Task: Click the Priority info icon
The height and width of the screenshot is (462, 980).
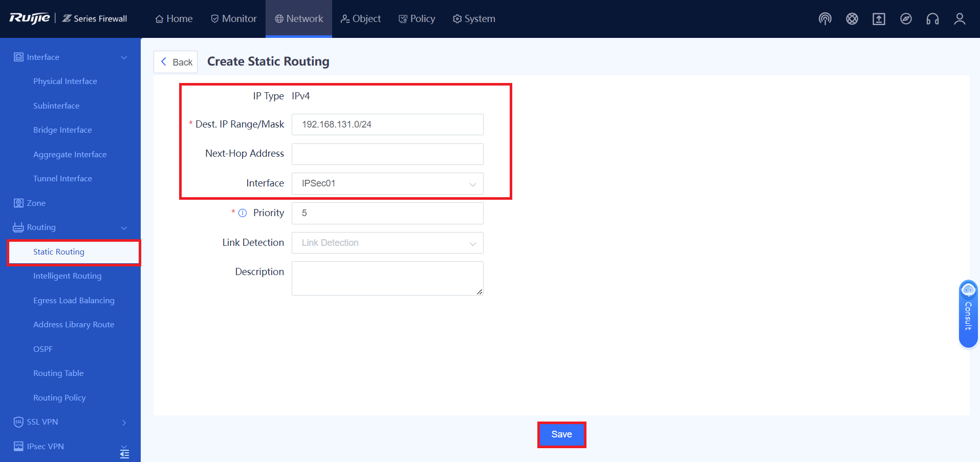Action: click(243, 213)
